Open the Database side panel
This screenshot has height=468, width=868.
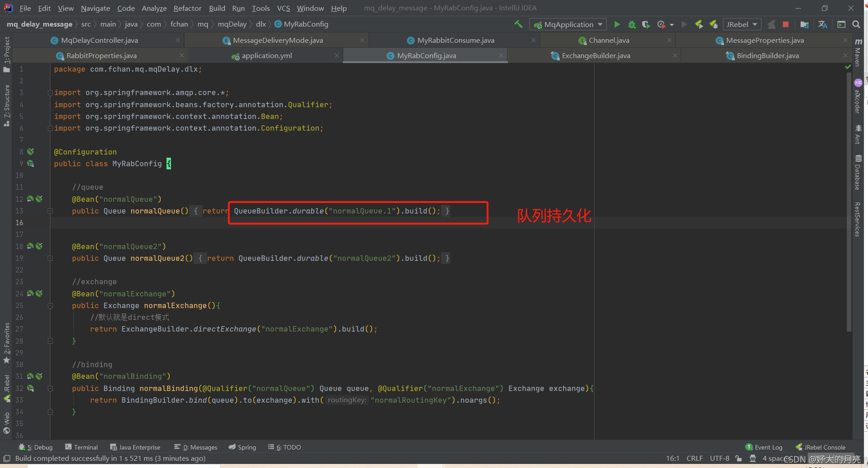858,172
